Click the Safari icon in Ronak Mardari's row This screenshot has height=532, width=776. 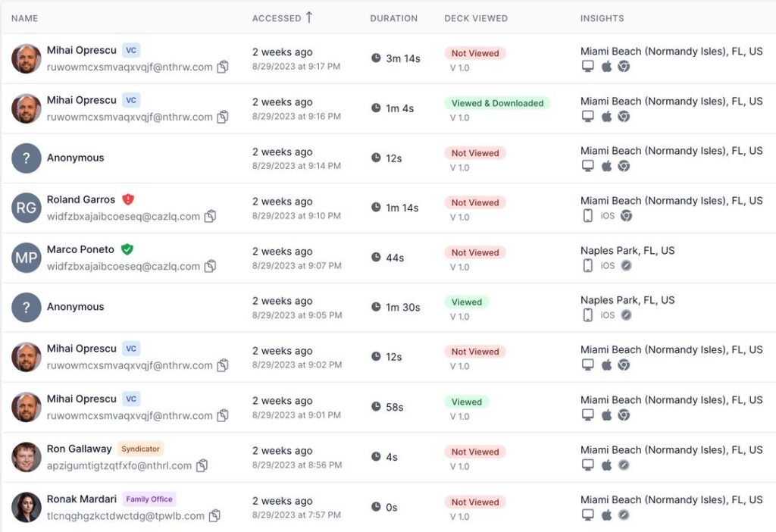click(x=624, y=515)
